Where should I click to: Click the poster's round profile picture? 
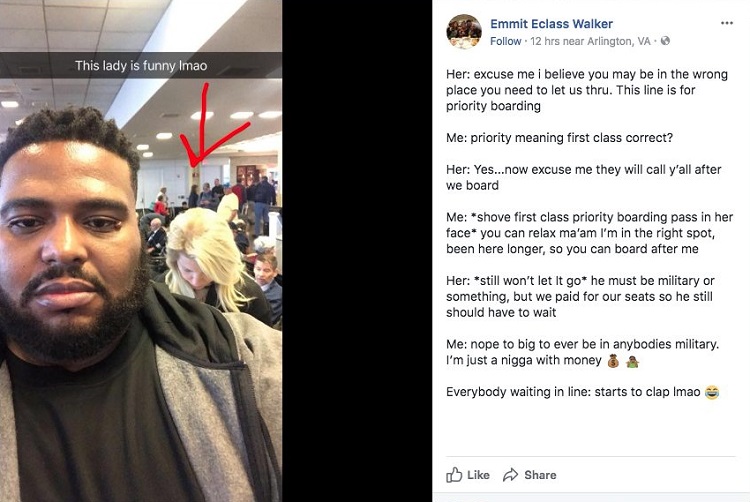(463, 32)
